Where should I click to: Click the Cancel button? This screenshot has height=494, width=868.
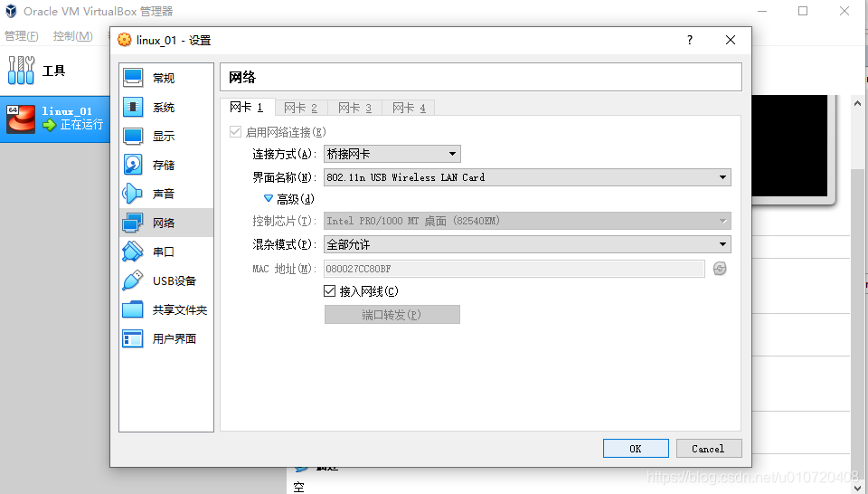709,449
